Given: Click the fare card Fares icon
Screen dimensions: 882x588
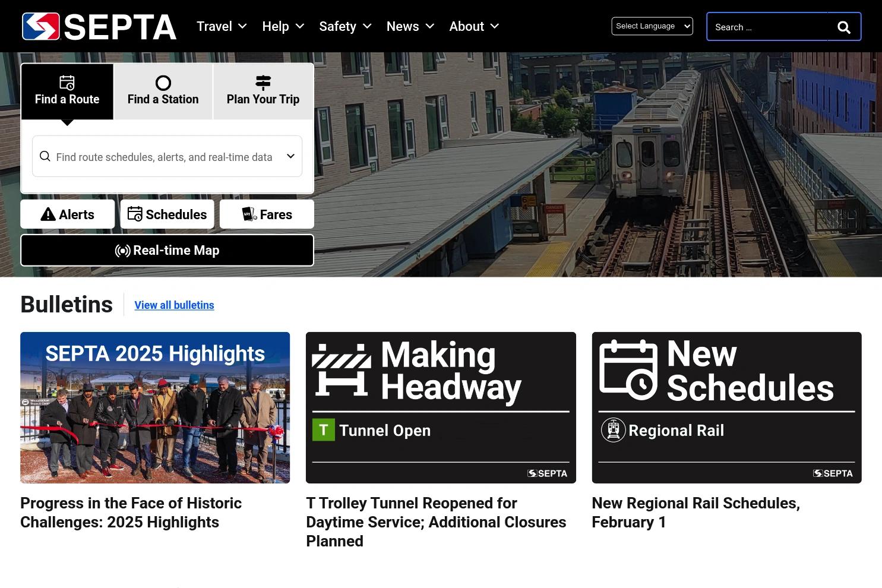Looking at the screenshot, I should 249,214.
